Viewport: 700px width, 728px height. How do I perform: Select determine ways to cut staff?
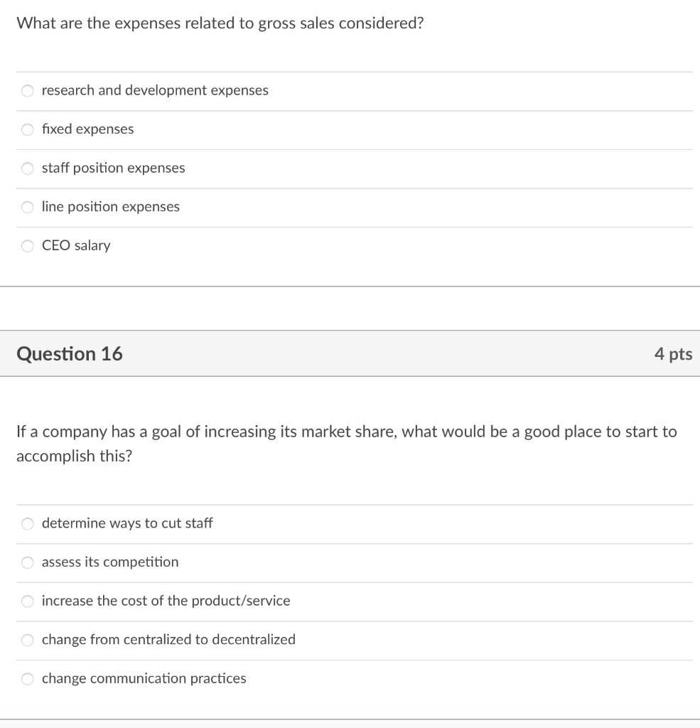pos(27,523)
